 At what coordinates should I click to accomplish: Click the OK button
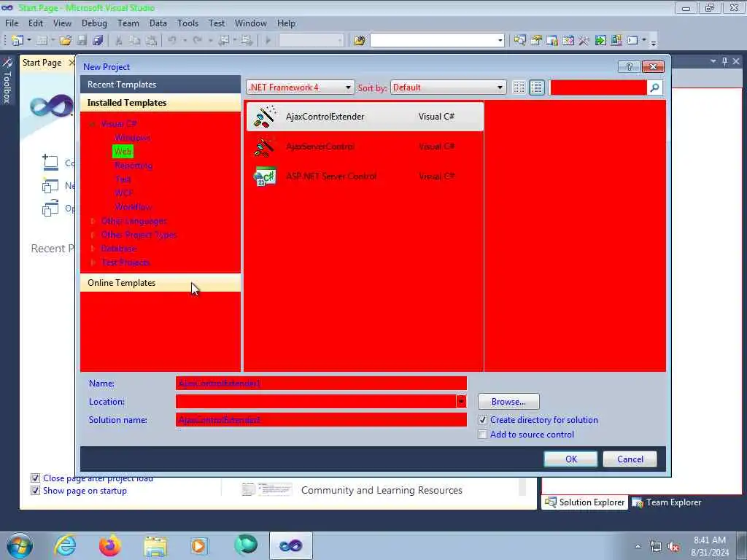tap(570, 459)
